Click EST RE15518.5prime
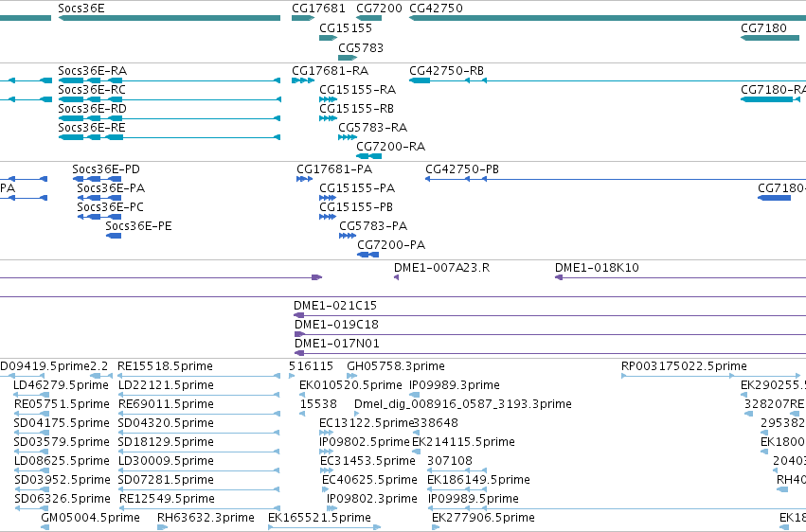Screen dimensions: 806x532 pos(165,366)
